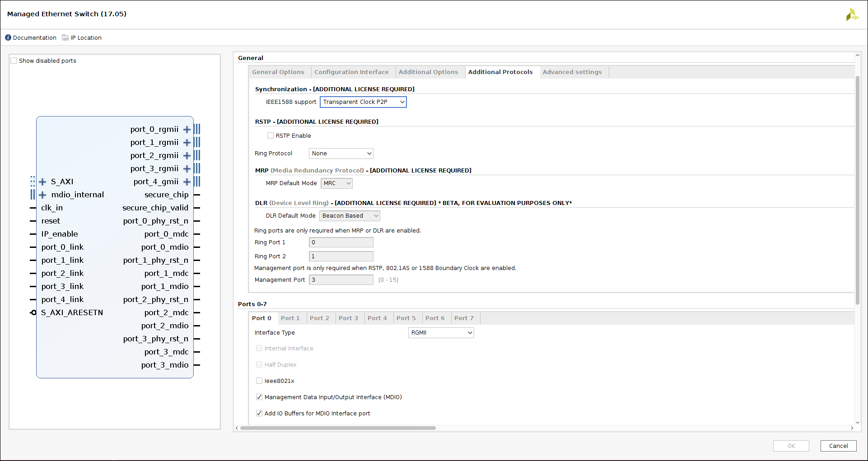Expand the port_0_rgmii interface plus icon

(187, 130)
